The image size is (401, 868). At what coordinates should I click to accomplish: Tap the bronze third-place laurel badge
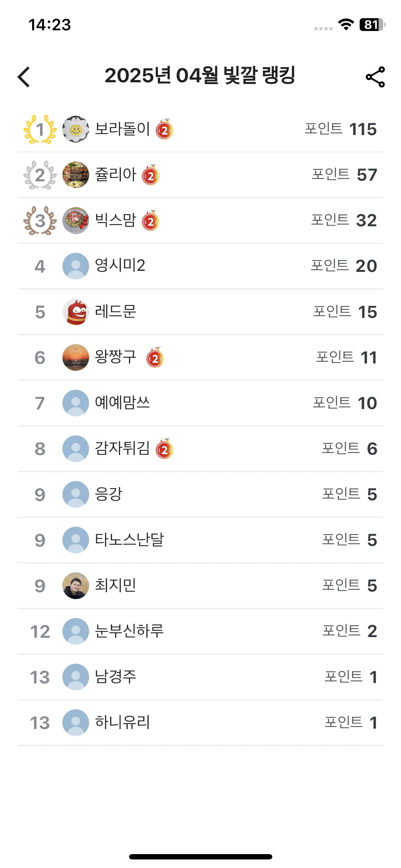(x=40, y=221)
